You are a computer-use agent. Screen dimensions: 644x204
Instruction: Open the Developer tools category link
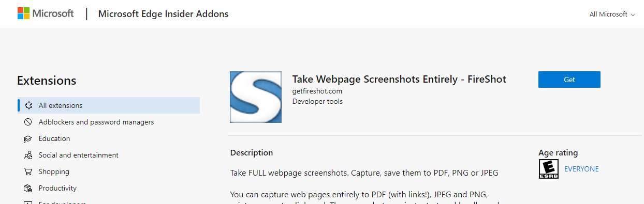pyautogui.click(x=317, y=101)
